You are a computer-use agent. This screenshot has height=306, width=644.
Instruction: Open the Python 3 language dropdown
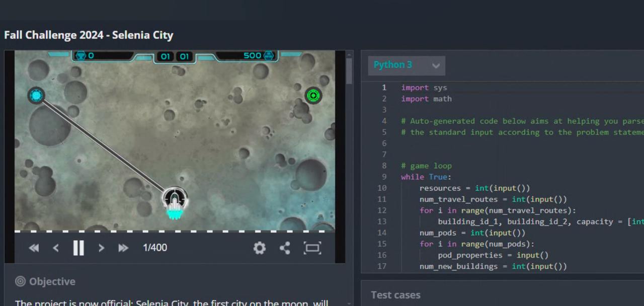click(406, 65)
